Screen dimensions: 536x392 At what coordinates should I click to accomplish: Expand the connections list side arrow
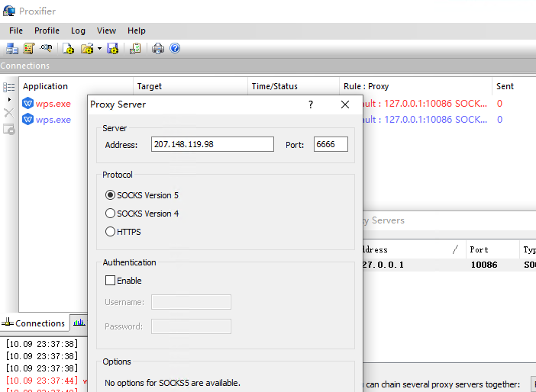(x=9, y=100)
